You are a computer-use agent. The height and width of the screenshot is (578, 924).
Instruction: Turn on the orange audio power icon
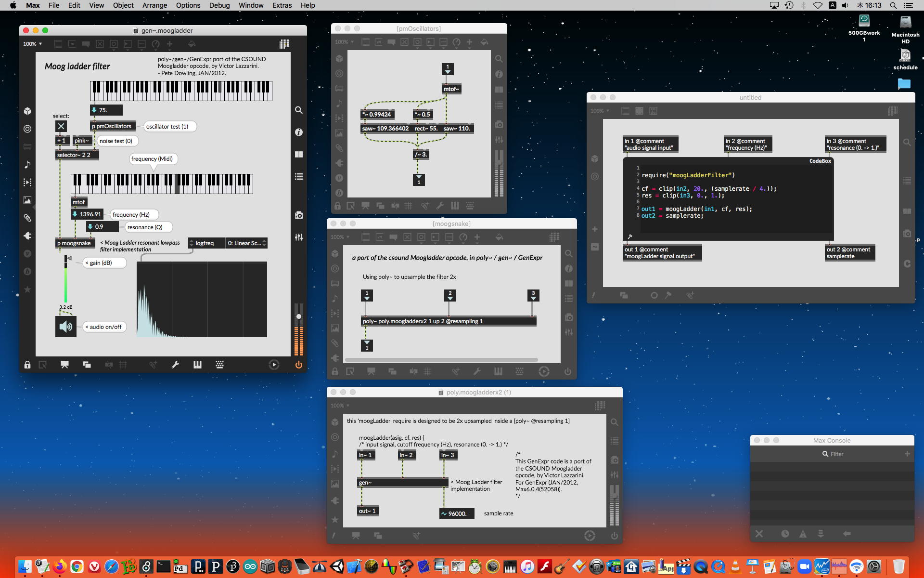coord(298,365)
